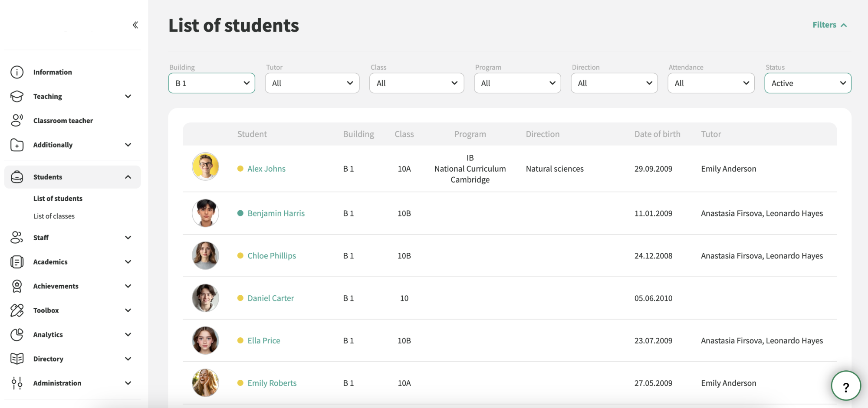Click the Information circle icon
This screenshot has width=868, height=408.
point(17,72)
